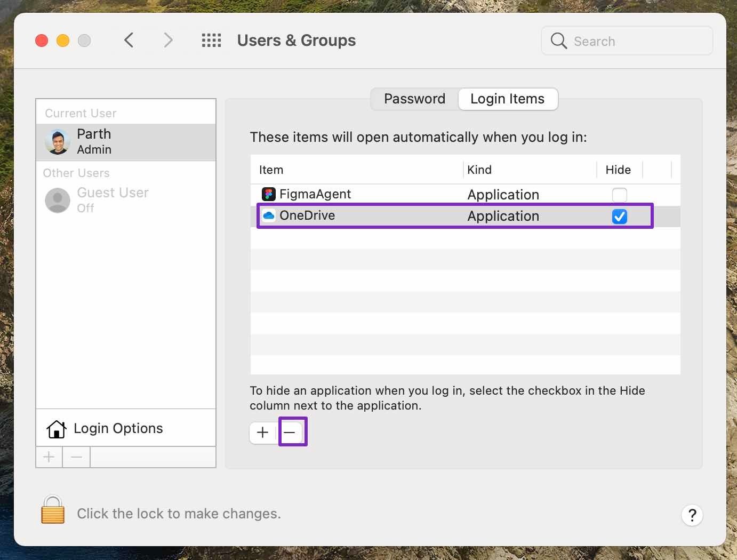The image size is (737, 560).
Task: Go back with the left chevron
Action: click(x=129, y=40)
